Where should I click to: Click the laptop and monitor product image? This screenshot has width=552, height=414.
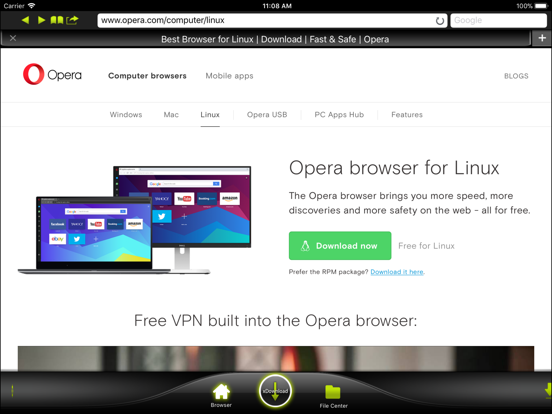click(x=134, y=220)
